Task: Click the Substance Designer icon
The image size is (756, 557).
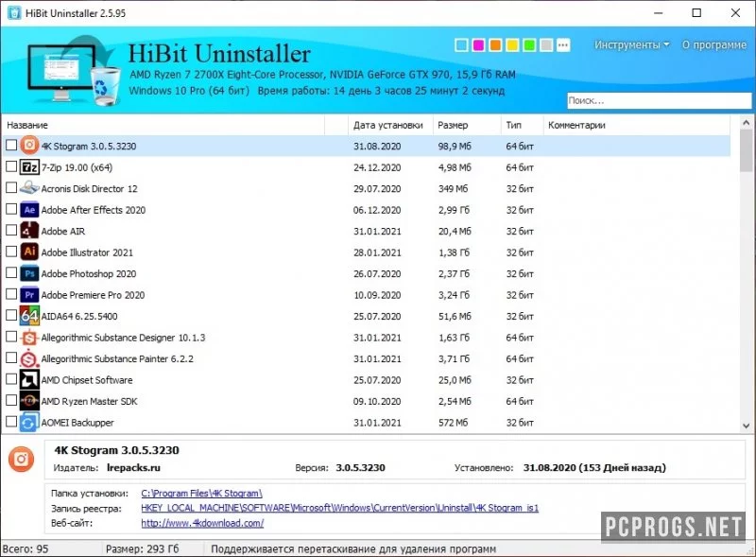Action: (29, 337)
